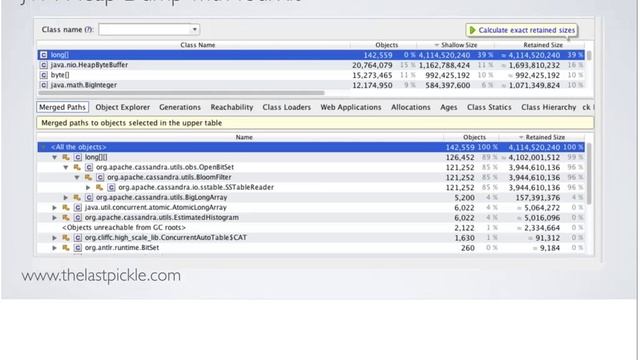Click class icon of SSTableReader node

[x=111, y=187]
